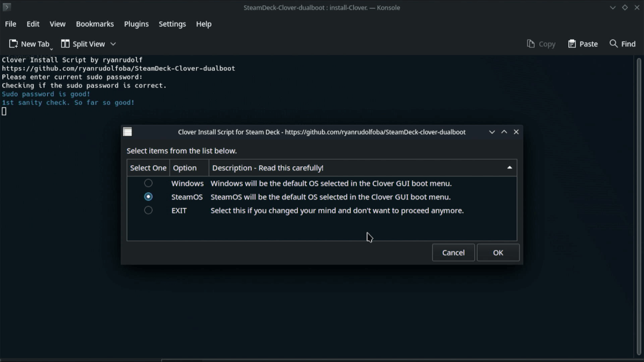Screen dimensions: 644x362
Task: Click the Copy toolbar button
Action: tap(541, 44)
